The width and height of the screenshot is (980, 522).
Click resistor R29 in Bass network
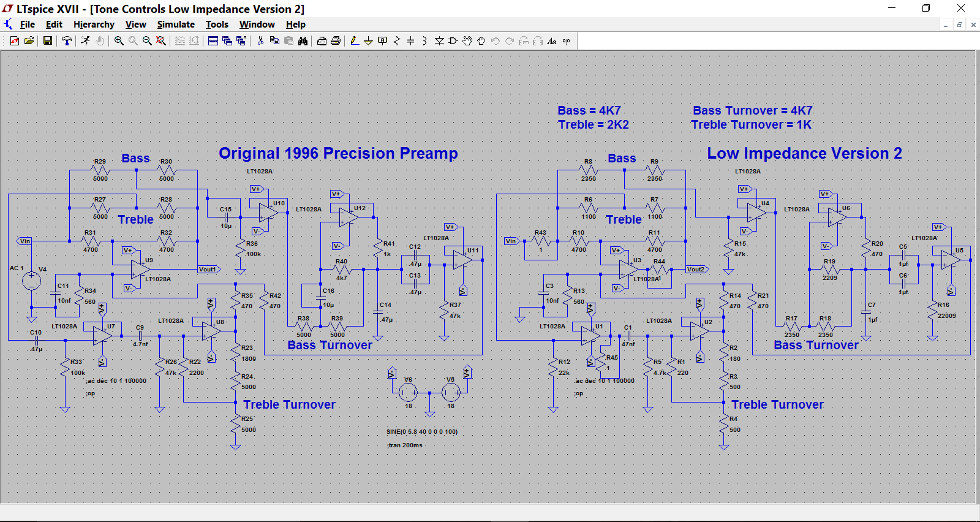pyautogui.click(x=100, y=170)
